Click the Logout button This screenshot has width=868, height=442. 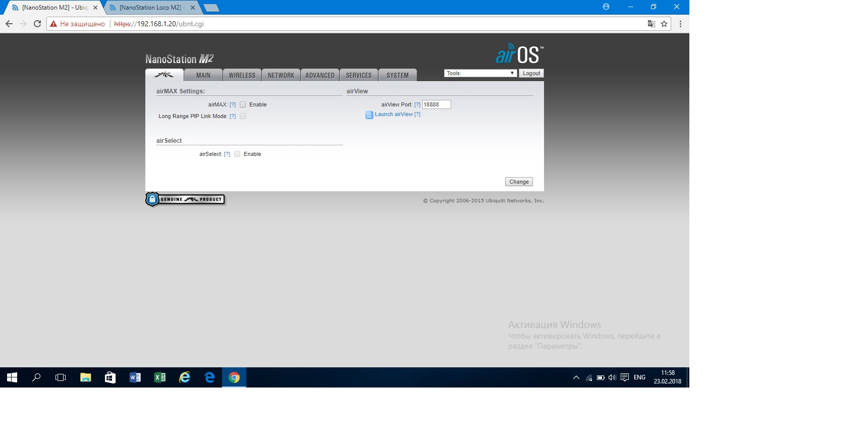click(x=531, y=73)
